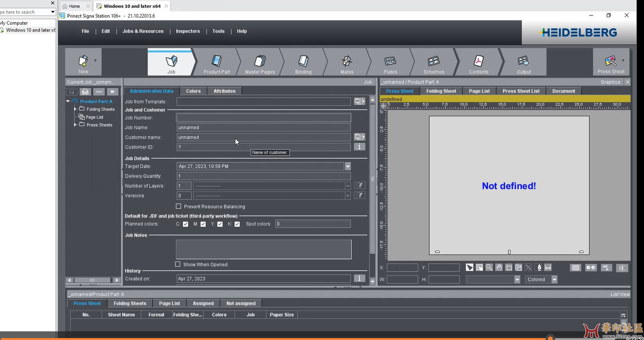Click the Job Notes text area

click(x=263, y=249)
